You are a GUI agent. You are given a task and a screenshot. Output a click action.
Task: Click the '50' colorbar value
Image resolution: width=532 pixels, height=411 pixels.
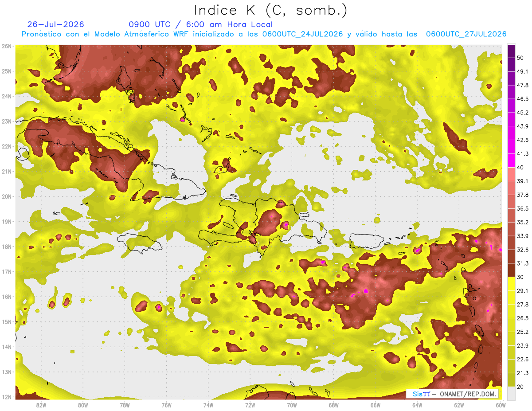[520, 57]
